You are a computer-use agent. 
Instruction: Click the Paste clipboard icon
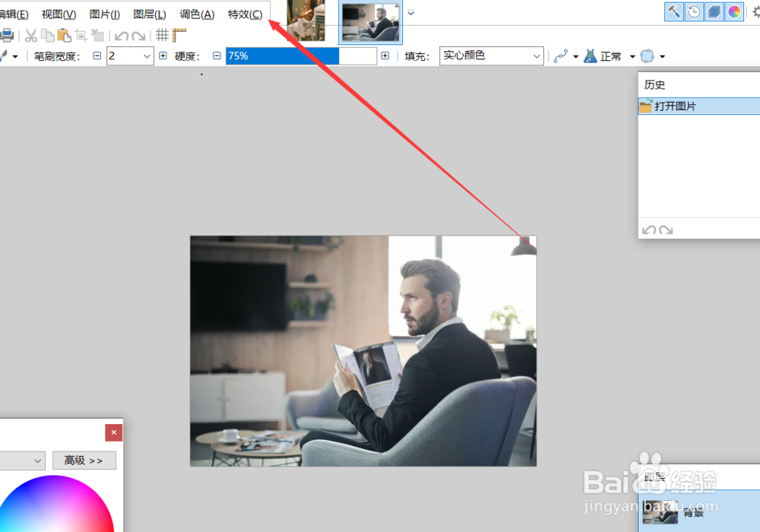64,36
